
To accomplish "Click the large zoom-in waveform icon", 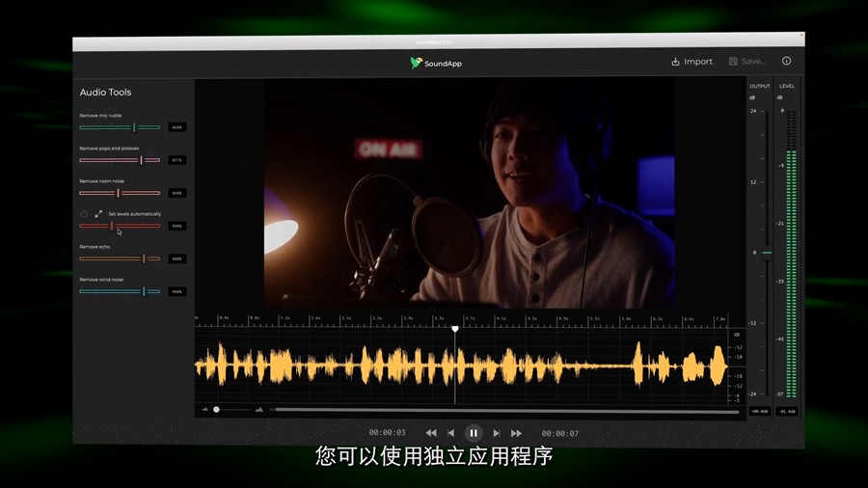I will pyautogui.click(x=259, y=410).
